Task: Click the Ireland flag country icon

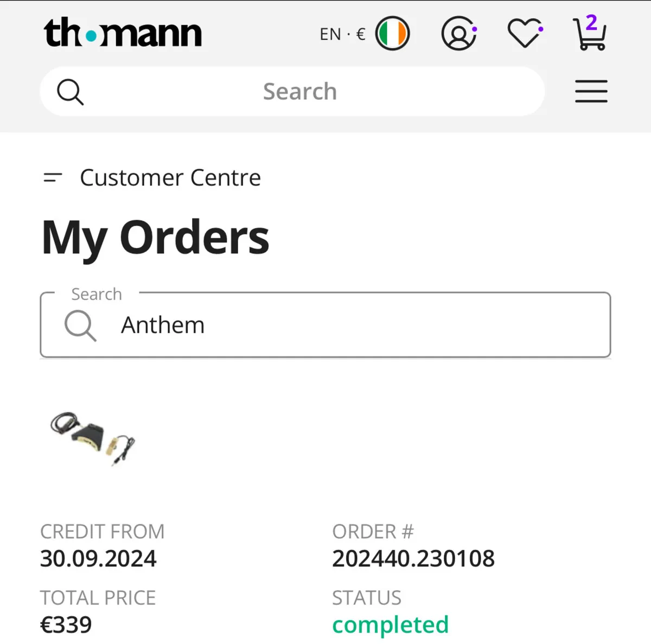Action: [x=392, y=34]
